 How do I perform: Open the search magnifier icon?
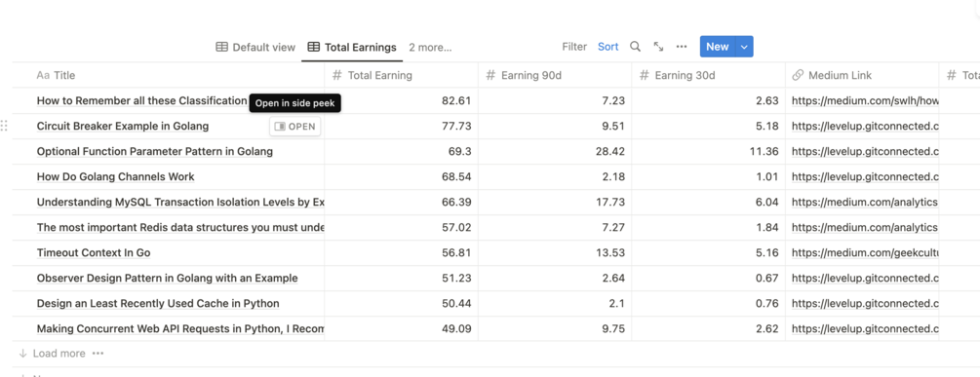(x=635, y=47)
